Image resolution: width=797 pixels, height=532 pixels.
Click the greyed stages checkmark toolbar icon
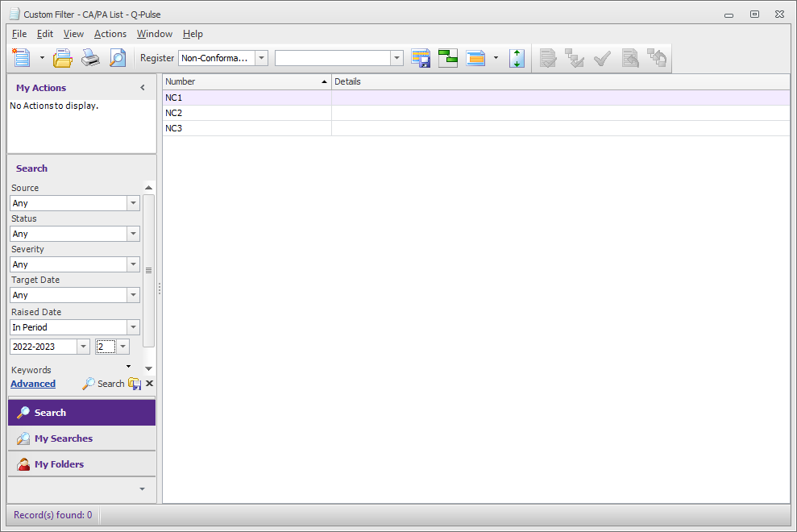click(575, 58)
